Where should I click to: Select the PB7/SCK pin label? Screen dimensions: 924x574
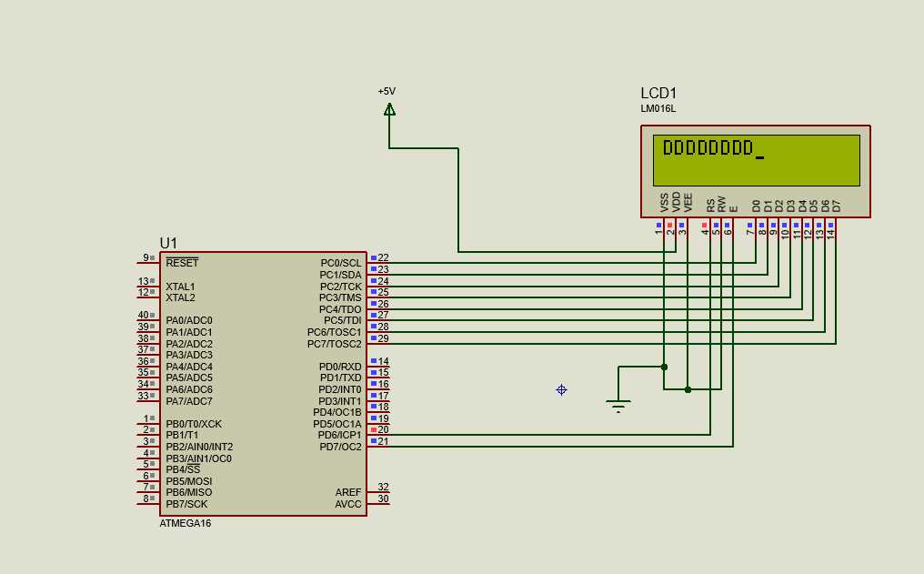click(x=186, y=505)
